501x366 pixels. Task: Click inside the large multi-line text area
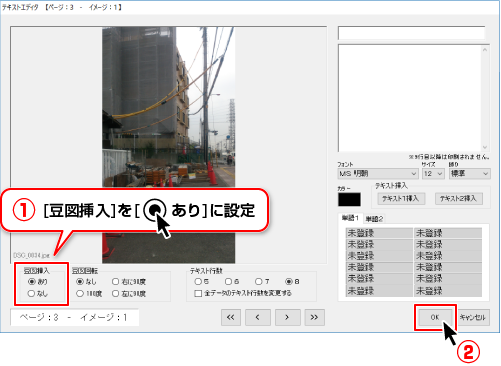409,98
